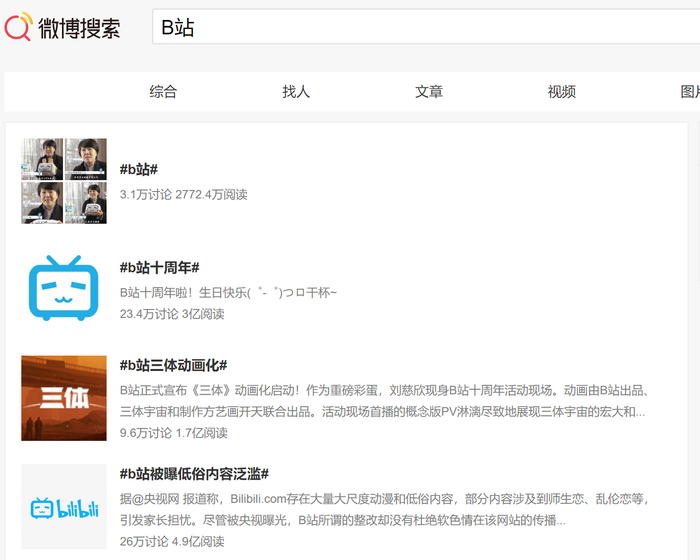Screen dimensions: 700x560
Task: Open the #b站十周年# topic link
Action: [159, 267]
